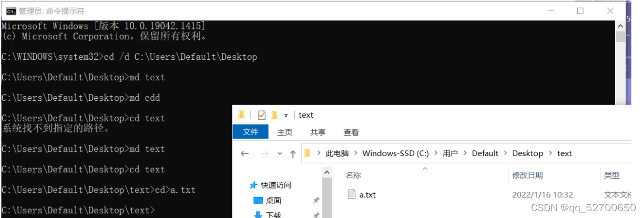Navigate to Windows-SSD (C:) breadcrumb

396,153
